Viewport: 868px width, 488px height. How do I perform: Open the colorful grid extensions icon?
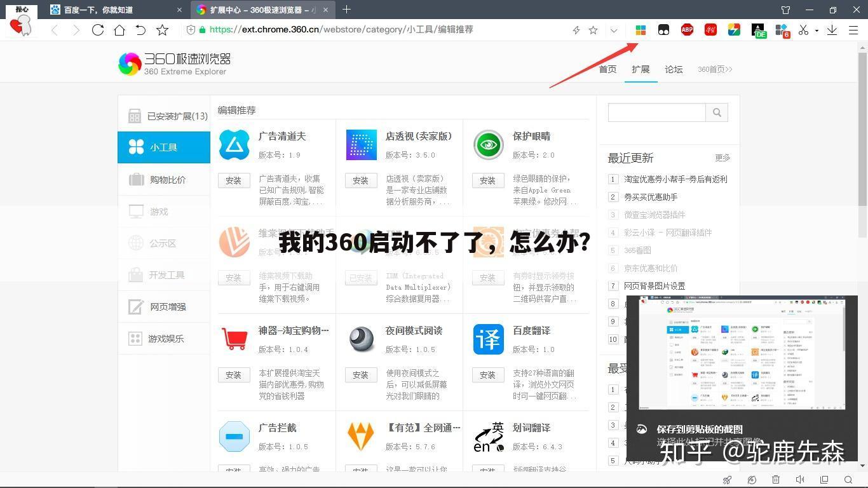point(641,30)
